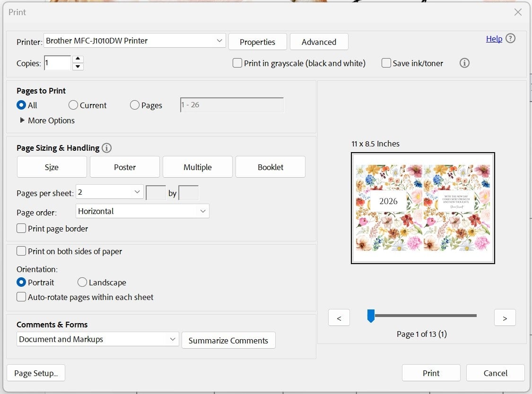Open the Page order dropdown

click(x=203, y=211)
